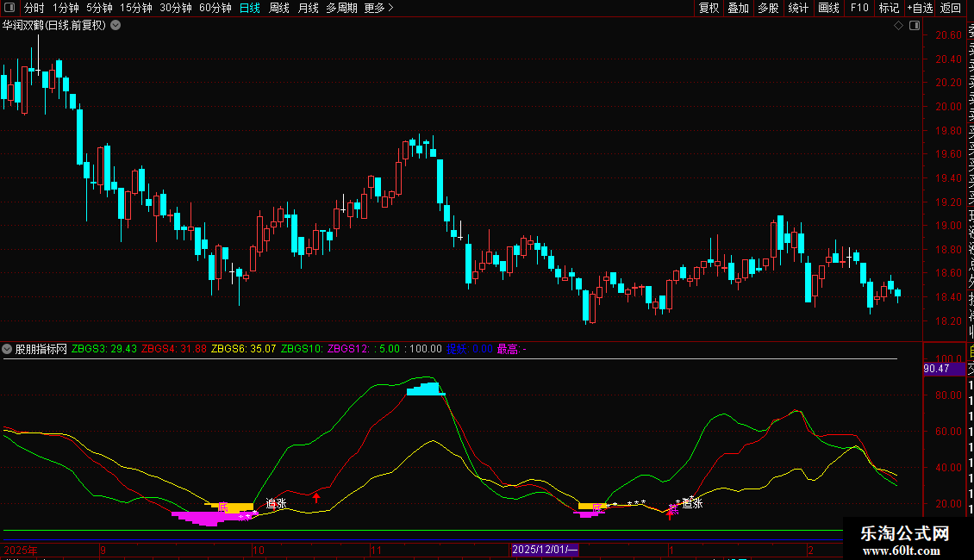Open the 画线 drawing tools
Screen dimensions: 974x560
pyautogui.click(x=828, y=8)
